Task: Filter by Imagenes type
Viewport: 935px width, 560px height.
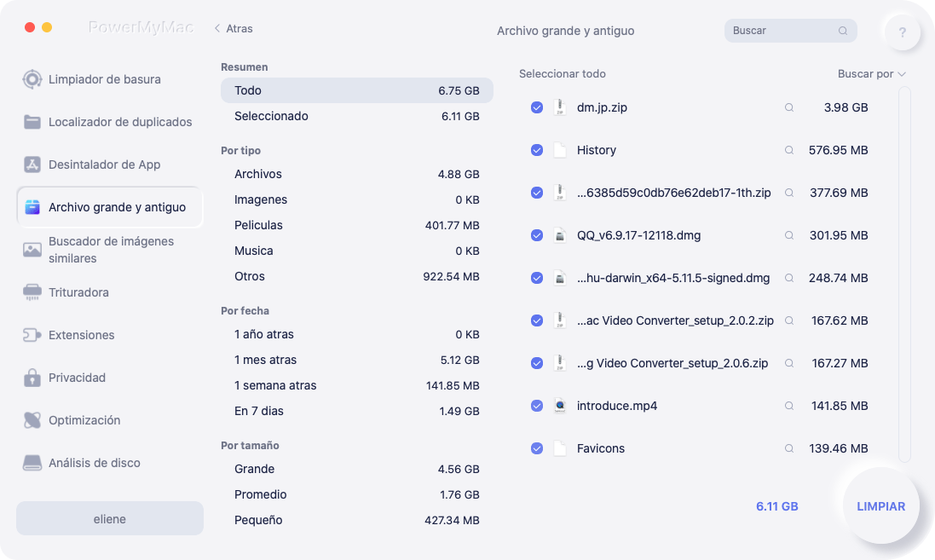Action: point(356,199)
